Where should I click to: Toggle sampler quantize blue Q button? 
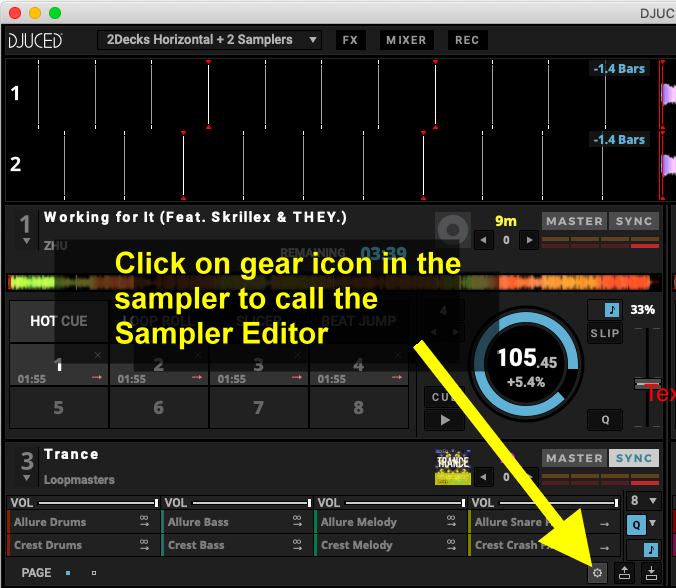point(636,525)
